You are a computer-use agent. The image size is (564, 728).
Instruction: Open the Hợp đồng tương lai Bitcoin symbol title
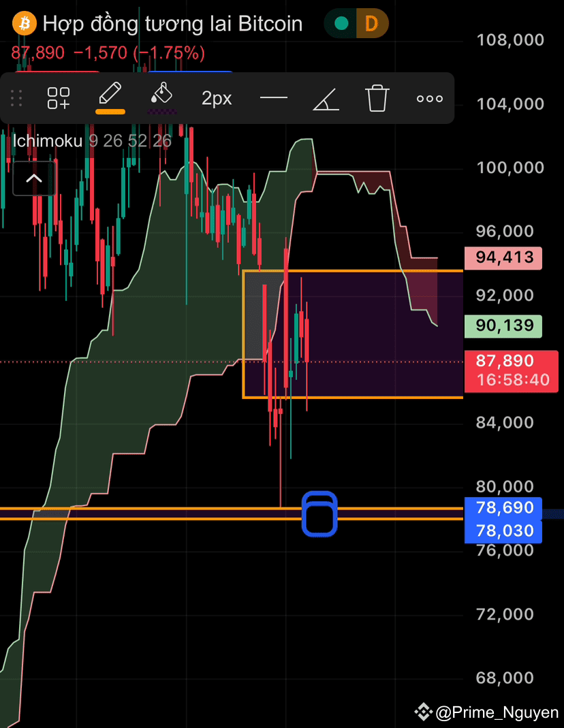point(173,24)
